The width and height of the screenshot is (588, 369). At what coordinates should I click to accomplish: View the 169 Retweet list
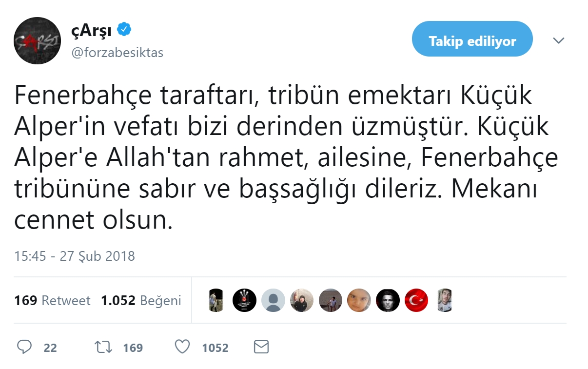click(52, 301)
